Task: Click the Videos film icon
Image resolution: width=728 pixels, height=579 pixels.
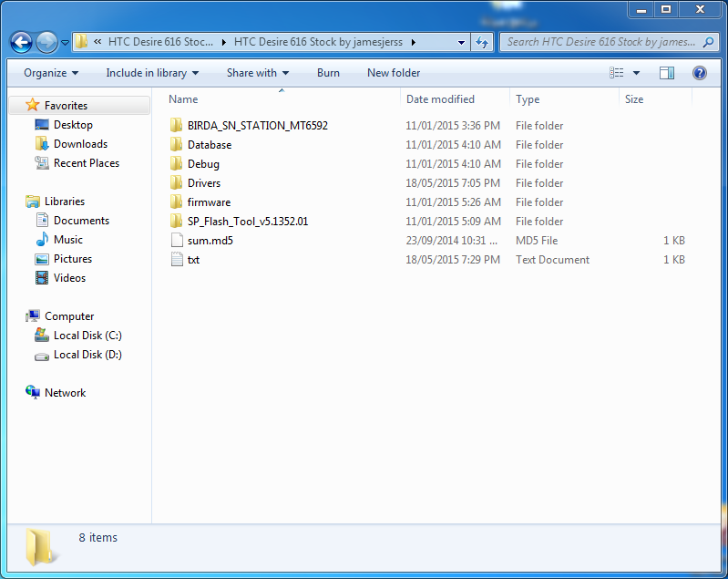Action: tap(42, 278)
